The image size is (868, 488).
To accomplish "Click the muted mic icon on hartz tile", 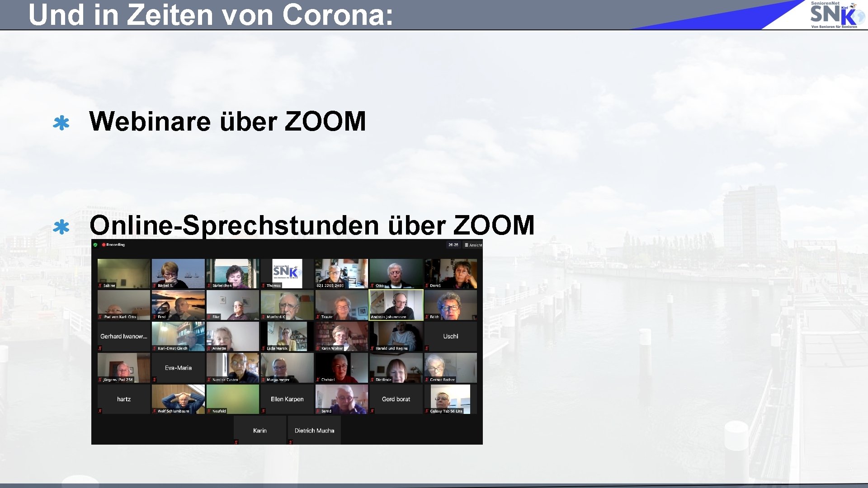I will [100, 411].
